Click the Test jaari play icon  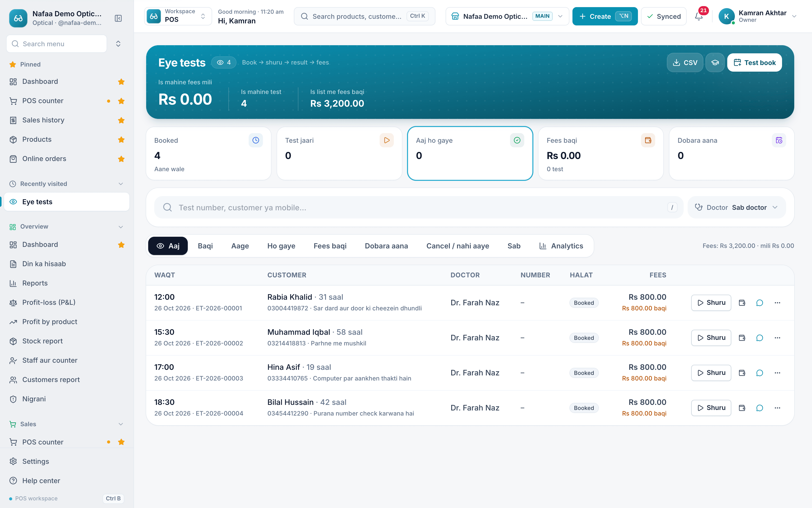coord(386,140)
